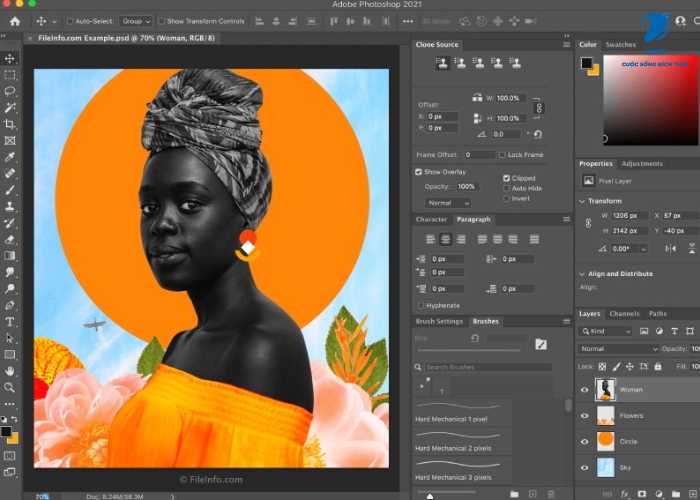Select the Magic Wand tool

(9, 108)
